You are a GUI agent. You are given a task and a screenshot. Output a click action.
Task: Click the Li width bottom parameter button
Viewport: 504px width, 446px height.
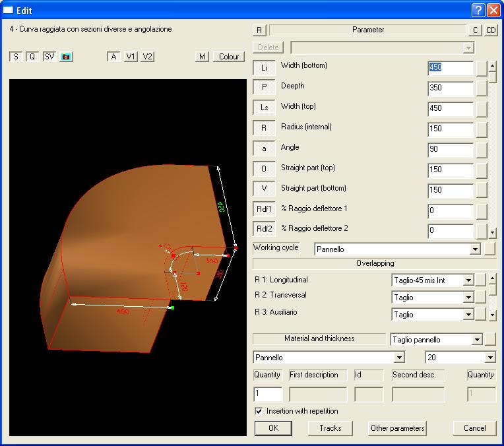coord(264,68)
